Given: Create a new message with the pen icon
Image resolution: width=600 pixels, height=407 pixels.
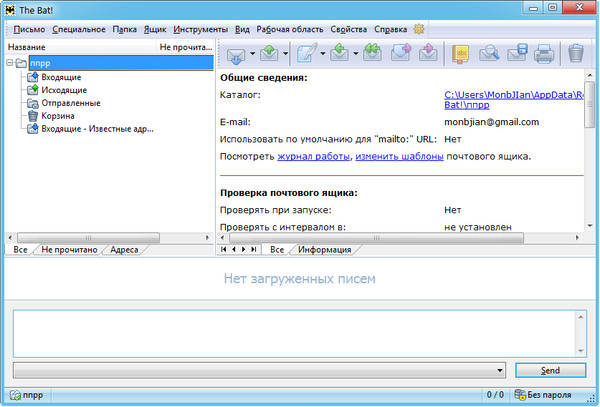Looking at the screenshot, I should tap(305, 53).
